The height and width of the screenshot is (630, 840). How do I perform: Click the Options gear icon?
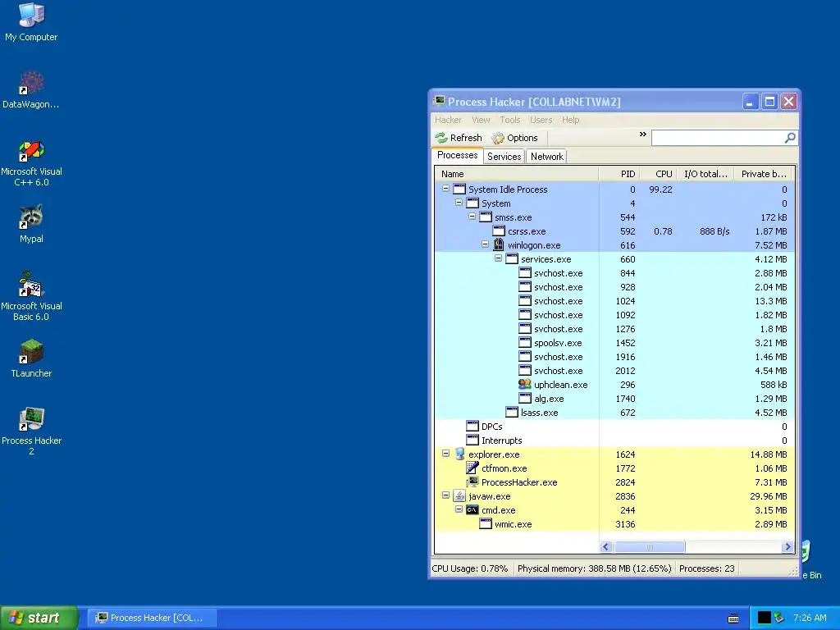pos(498,138)
